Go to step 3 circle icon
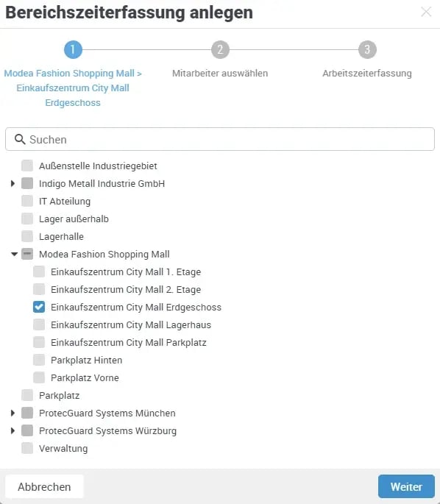 point(367,49)
